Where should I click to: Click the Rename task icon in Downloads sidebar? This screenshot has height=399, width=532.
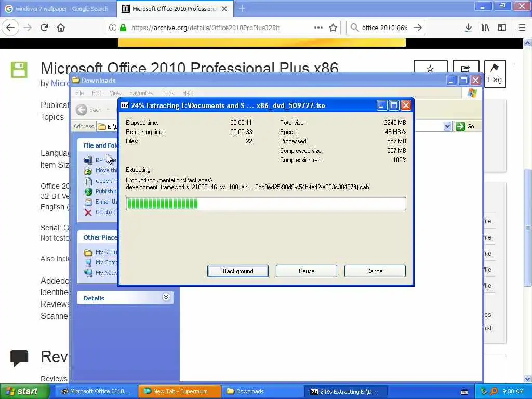coord(88,160)
